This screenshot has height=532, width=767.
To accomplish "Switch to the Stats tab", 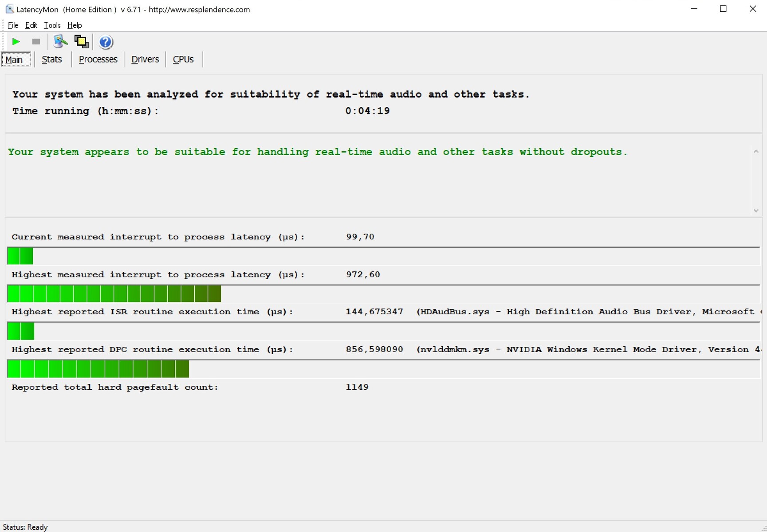I will 52,59.
